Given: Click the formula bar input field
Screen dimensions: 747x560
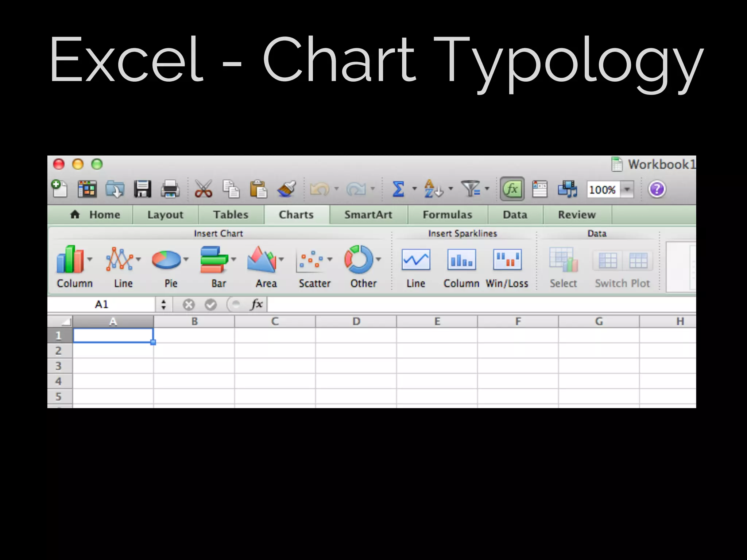Looking at the screenshot, I should pyautogui.click(x=481, y=304).
